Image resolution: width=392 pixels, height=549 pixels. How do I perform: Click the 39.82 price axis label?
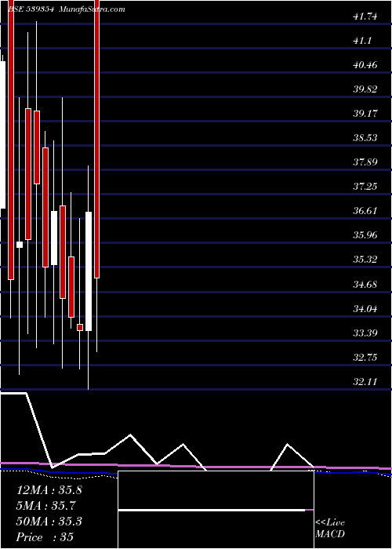pyautogui.click(x=365, y=89)
